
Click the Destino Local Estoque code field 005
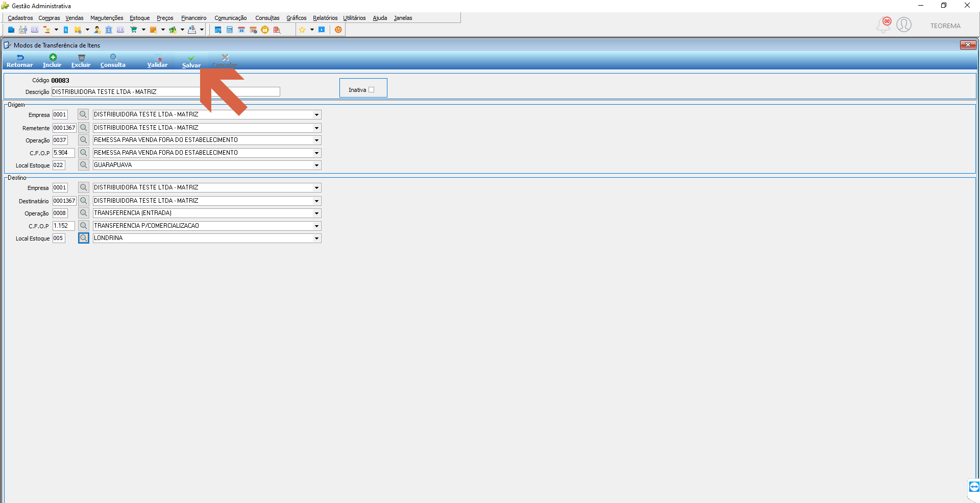tap(59, 238)
